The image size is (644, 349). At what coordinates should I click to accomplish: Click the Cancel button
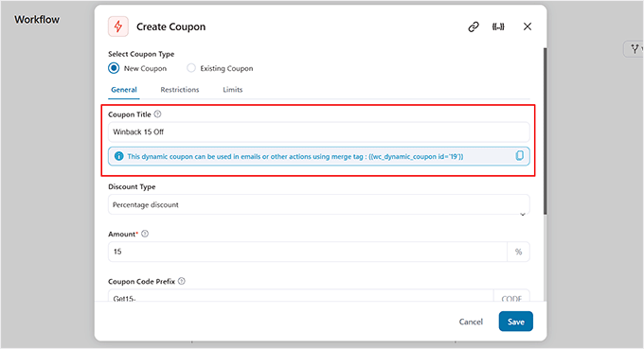pos(471,322)
